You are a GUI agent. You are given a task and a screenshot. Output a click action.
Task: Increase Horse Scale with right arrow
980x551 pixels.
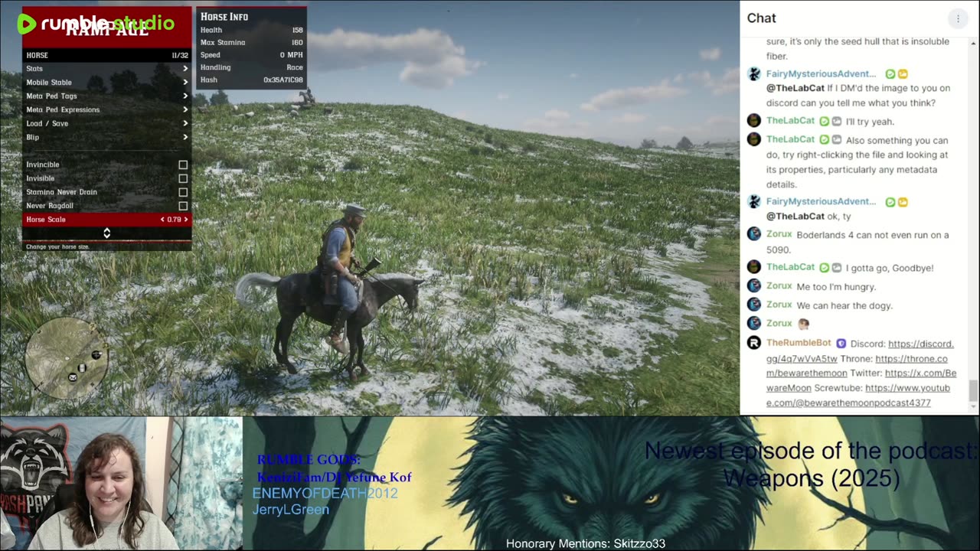pos(186,220)
